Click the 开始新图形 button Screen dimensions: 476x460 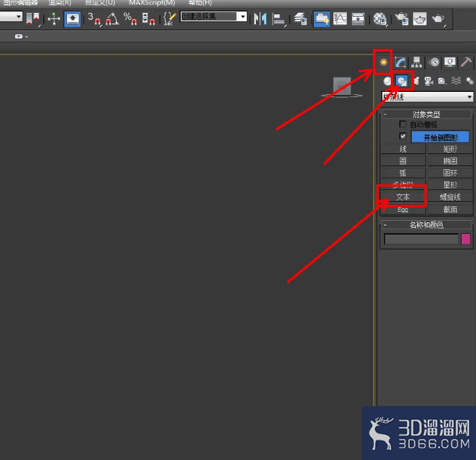click(440, 137)
